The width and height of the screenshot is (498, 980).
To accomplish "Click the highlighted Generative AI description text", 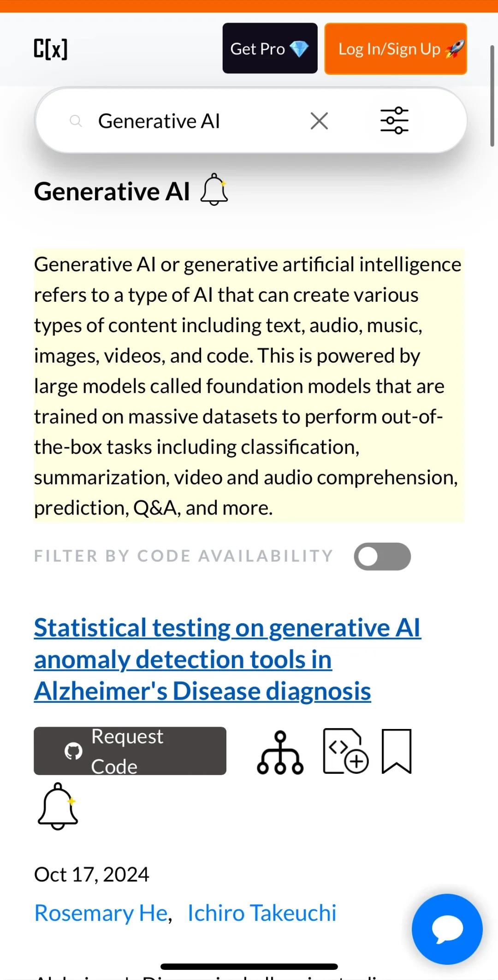I will pyautogui.click(x=248, y=386).
